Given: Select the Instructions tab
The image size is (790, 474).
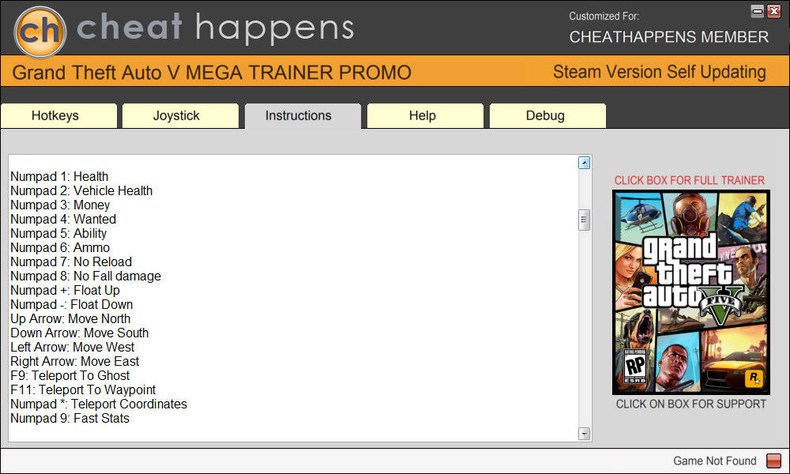Looking at the screenshot, I should 303,116.
